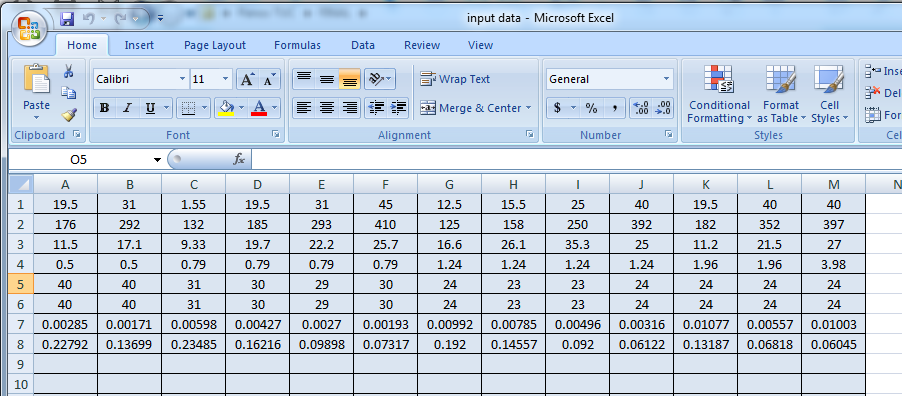Apply Accounting dollar number format
Image resolution: width=902 pixels, height=396 pixels.
[557, 108]
